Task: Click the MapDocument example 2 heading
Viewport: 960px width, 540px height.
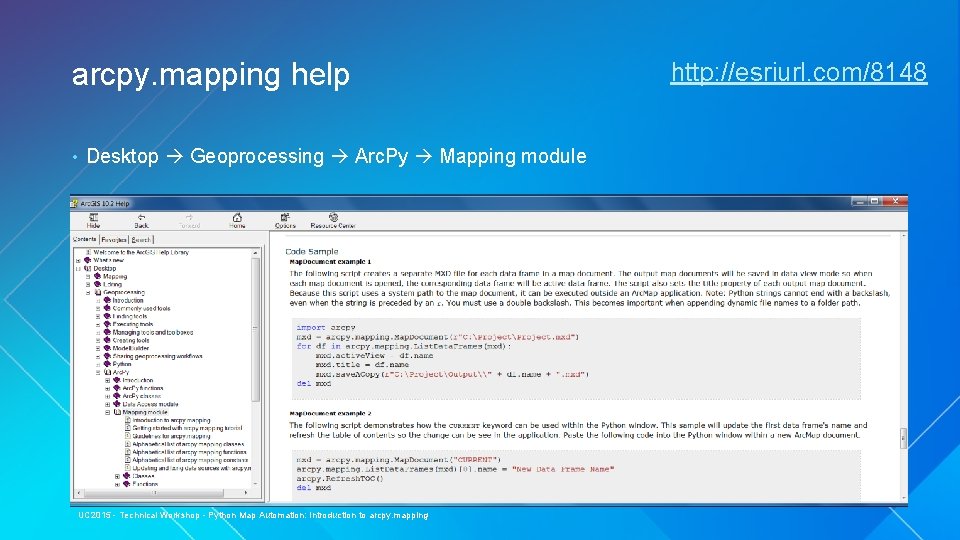Action: (x=330, y=413)
